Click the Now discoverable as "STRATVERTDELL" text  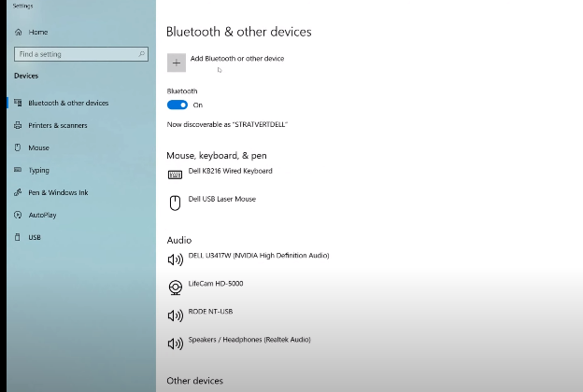pyautogui.click(x=227, y=124)
